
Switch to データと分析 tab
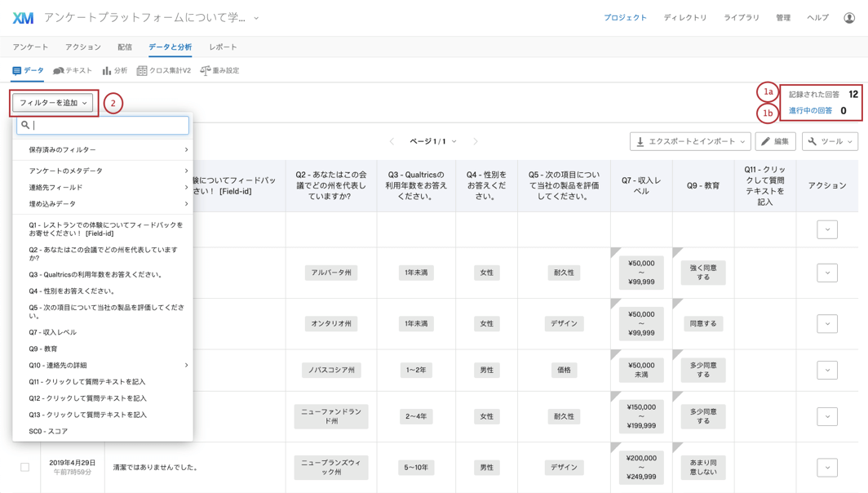pos(170,47)
